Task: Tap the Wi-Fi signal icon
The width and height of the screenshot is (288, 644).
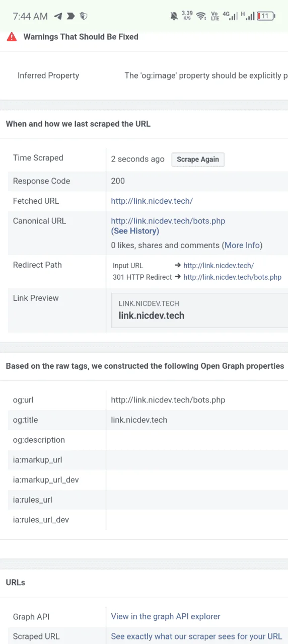Action: tap(201, 16)
